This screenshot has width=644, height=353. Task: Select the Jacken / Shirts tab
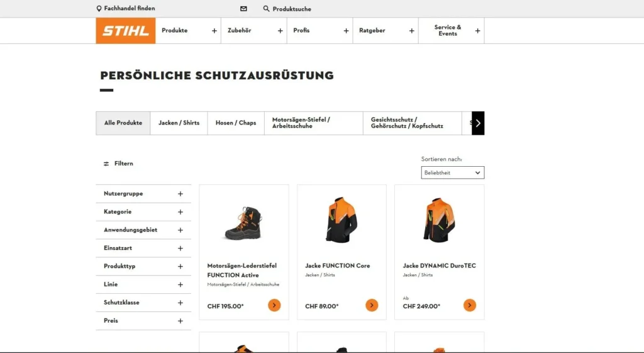point(179,123)
